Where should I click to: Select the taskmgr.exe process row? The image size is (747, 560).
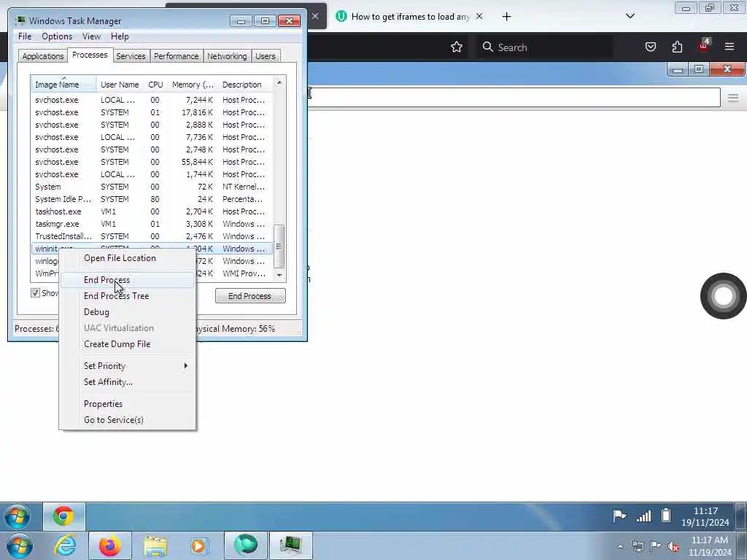(x=152, y=224)
